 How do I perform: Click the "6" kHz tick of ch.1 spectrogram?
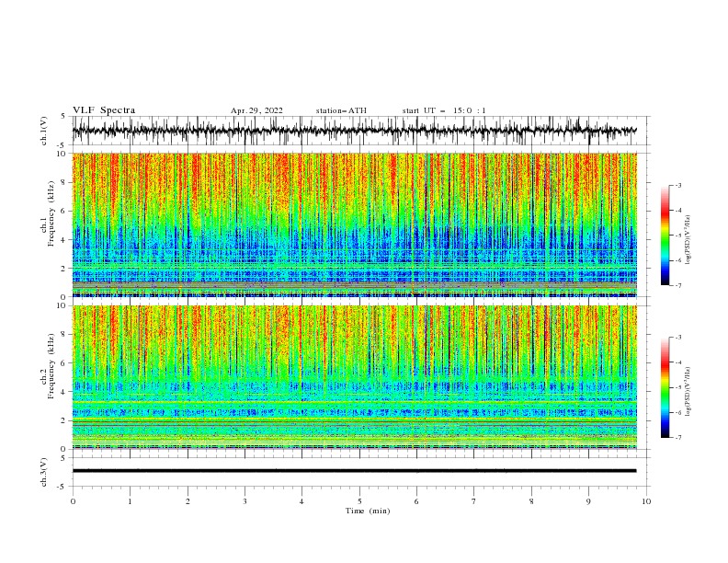[63, 211]
